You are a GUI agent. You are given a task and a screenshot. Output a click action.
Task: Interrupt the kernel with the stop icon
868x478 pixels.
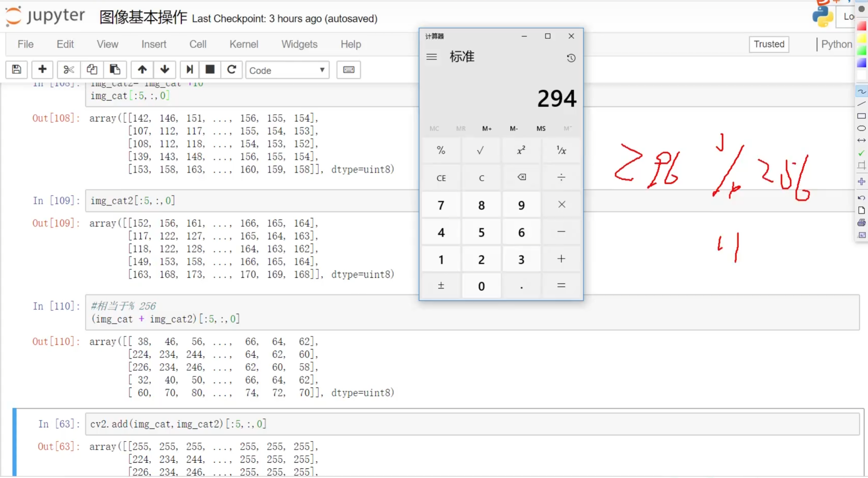pyautogui.click(x=210, y=69)
